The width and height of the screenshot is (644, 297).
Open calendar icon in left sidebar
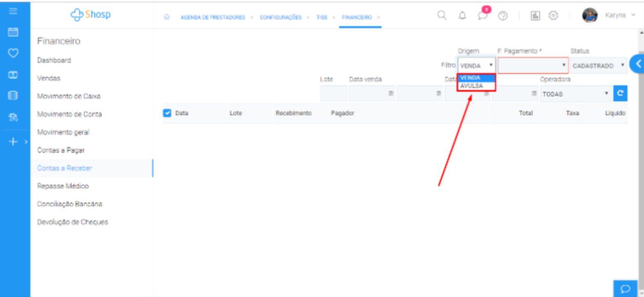[13, 32]
